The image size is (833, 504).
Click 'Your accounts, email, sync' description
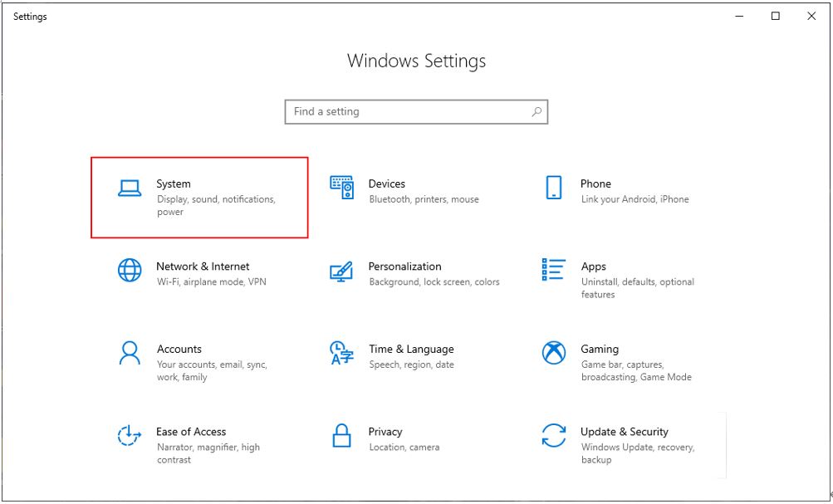click(x=212, y=370)
